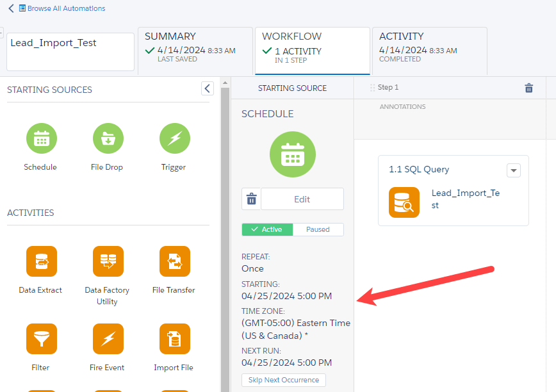This screenshot has height=392, width=556.
Task: Click the Data Extract activity icon
Action: coord(41,261)
